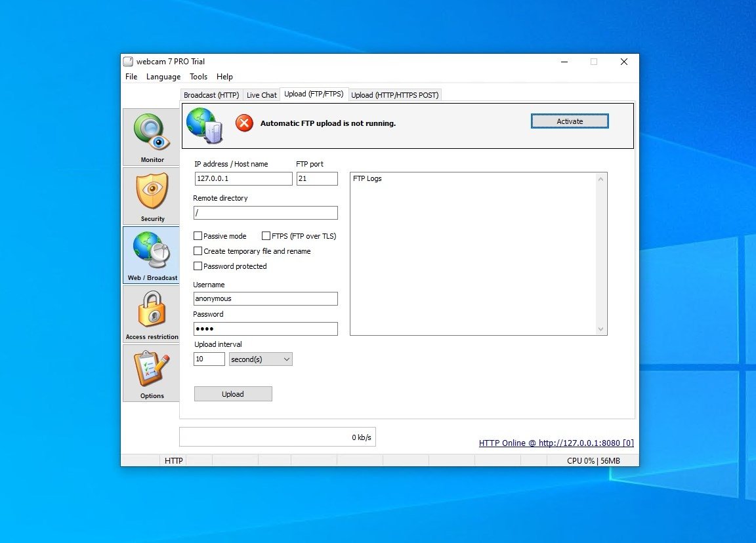The height and width of the screenshot is (543, 756).
Task: Click the Activate button
Action: (570, 121)
